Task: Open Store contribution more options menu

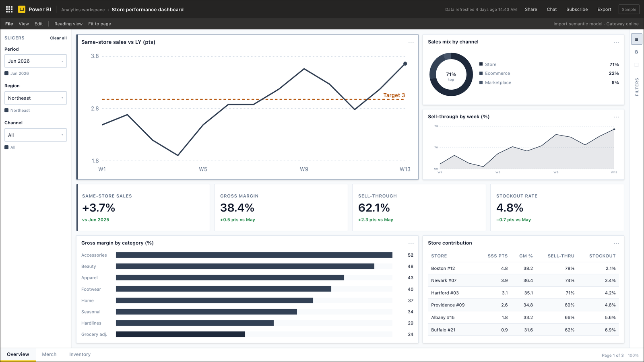Action: pyautogui.click(x=617, y=243)
